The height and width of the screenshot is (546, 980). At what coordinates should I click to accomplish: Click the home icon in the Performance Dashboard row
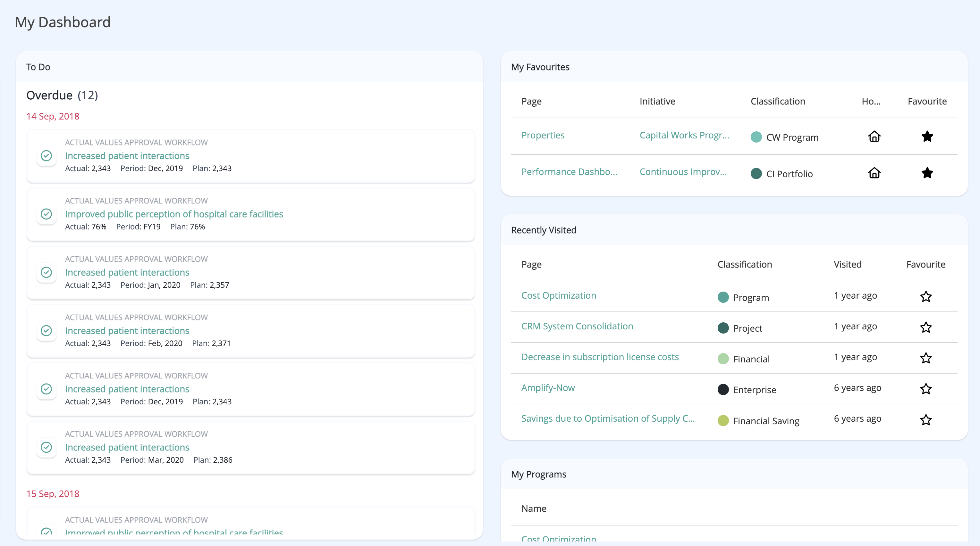pos(874,173)
